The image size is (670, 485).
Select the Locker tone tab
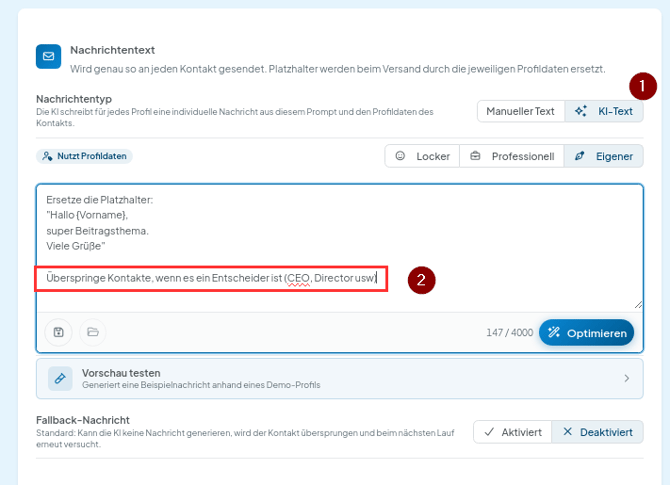tap(422, 156)
